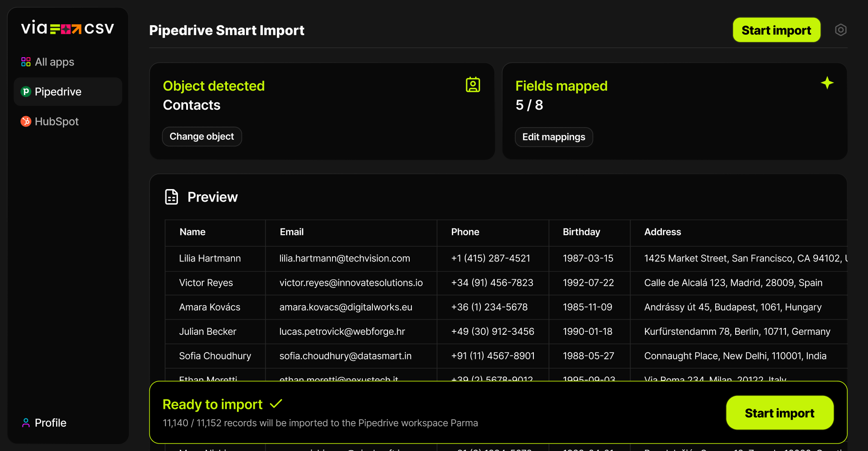Screen dimensions: 868x451
Task: Click the Preview heading
Action: click(213, 197)
